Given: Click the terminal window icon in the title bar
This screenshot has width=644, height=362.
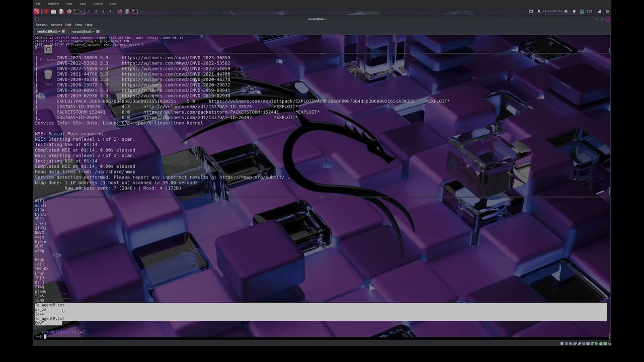Looking at the screenshot, I should (x=36, y=19).
